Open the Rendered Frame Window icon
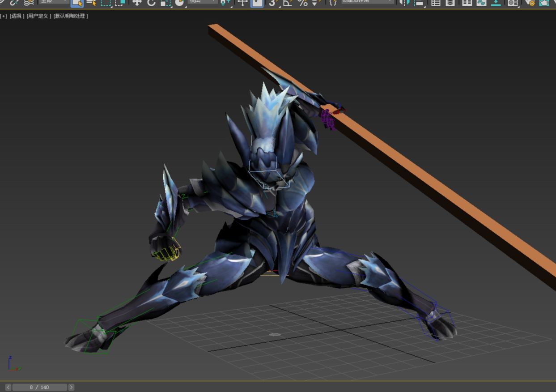This screenshot has height=392, width=556. click(x=544, y=3)
